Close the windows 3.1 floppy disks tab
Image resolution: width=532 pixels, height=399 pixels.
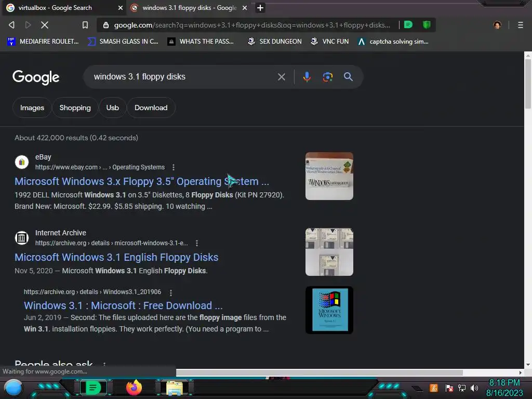coord(245,8)
